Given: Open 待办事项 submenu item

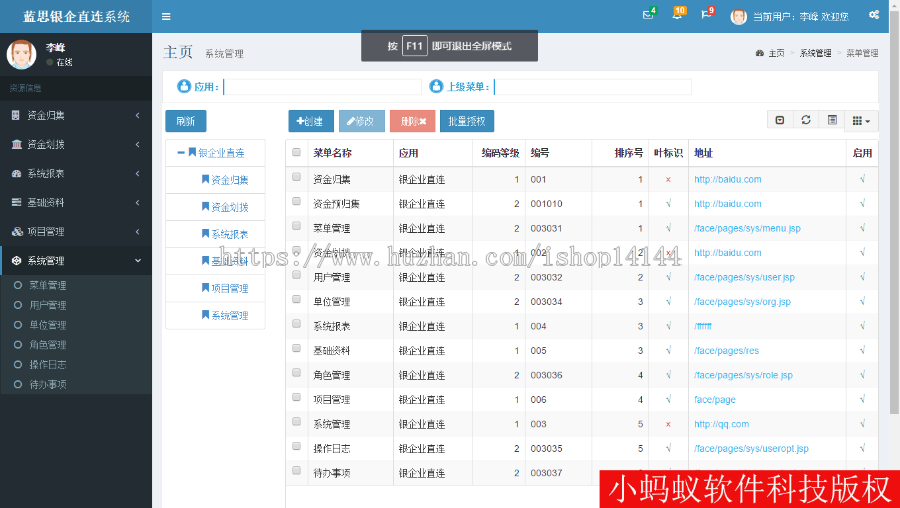Looking at the screenshot, I should point(48,385).
